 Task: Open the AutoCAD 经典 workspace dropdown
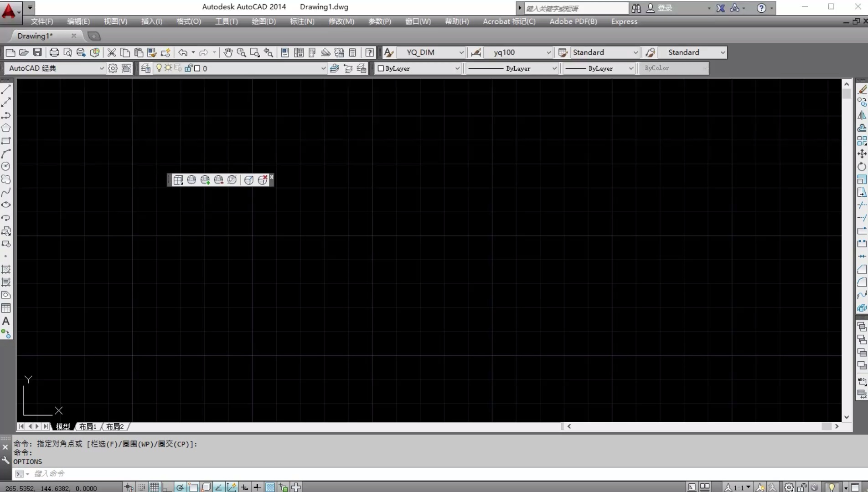101,68
